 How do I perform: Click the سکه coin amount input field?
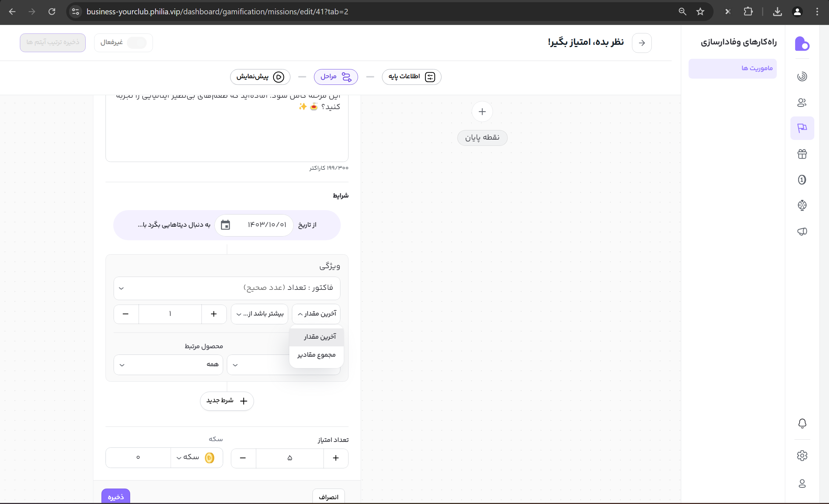pyautogui.click(x=138, y=458)
